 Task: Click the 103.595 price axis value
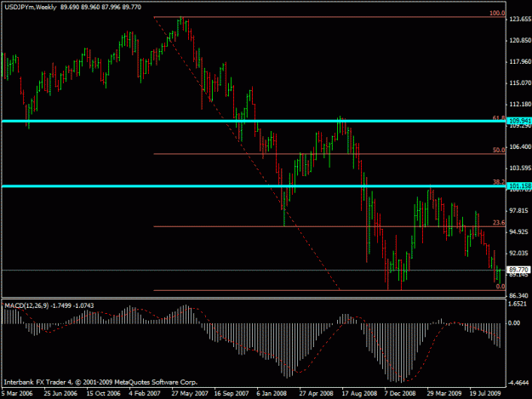(520, 168)
